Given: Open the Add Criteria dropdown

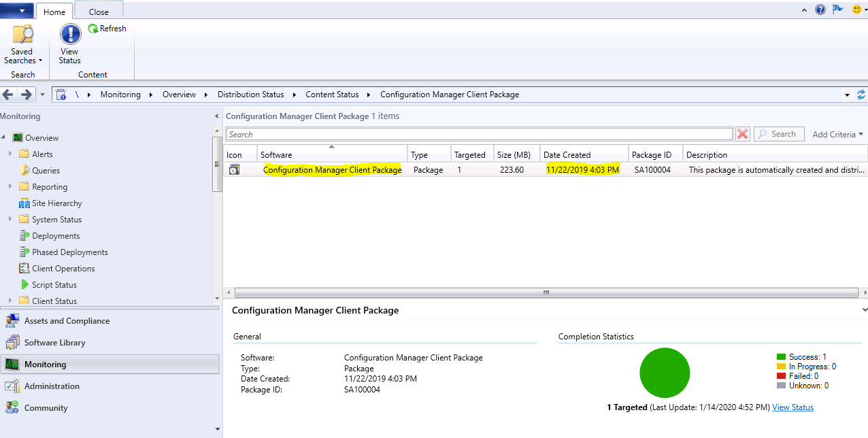Looking at the screenshot, I should point(837,135).
